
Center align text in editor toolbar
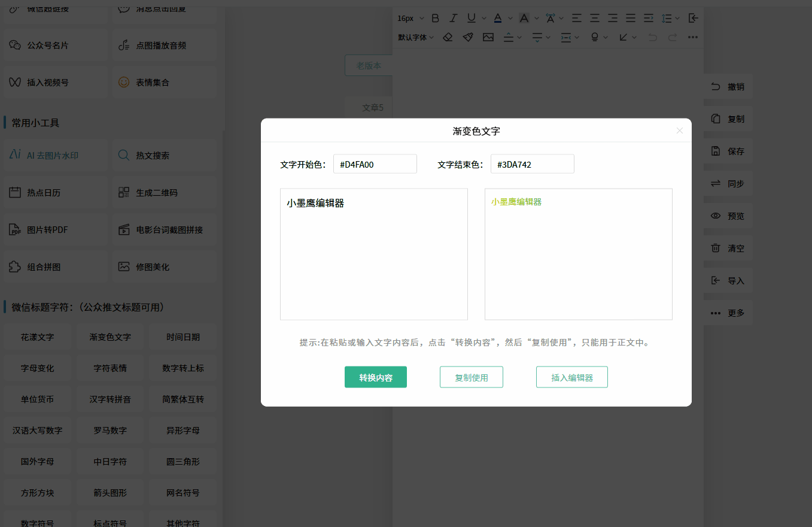594,18
